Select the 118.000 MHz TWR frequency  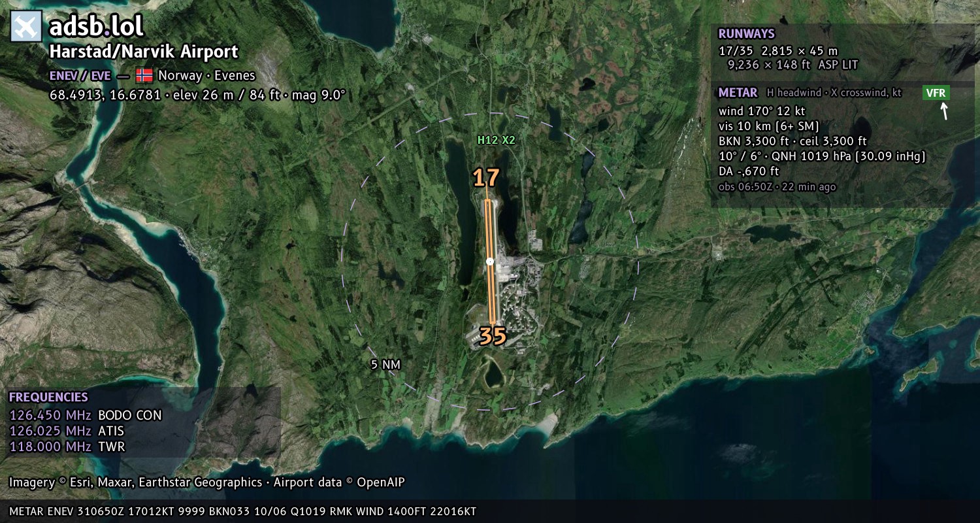point(67,447)
